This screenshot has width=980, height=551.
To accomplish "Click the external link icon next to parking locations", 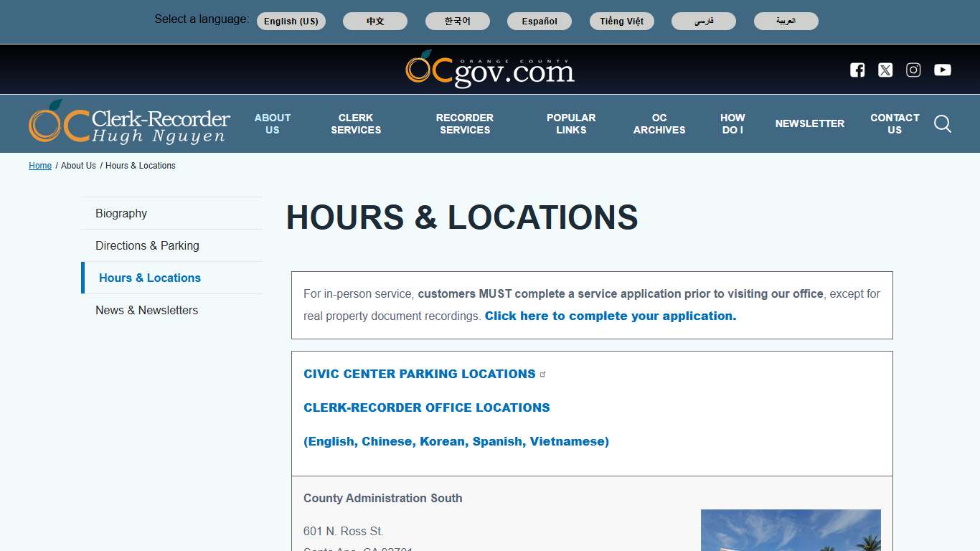I will [543, 373].
